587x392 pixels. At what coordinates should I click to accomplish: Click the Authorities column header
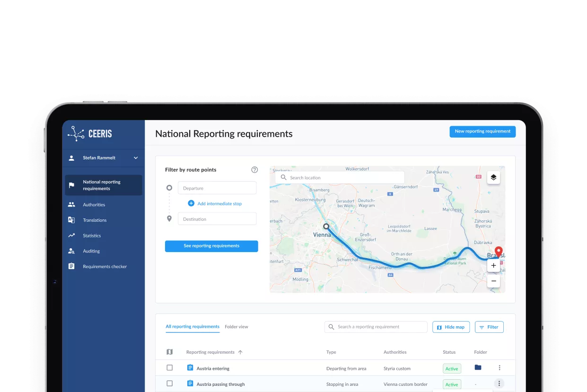(x=395, y=352)
